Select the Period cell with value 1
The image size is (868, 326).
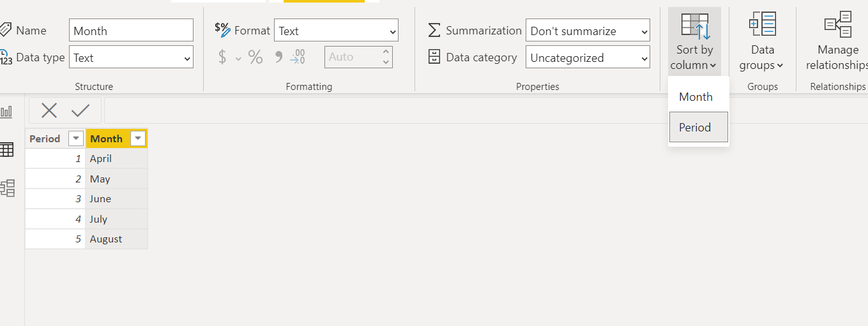[x=55, y=158]
